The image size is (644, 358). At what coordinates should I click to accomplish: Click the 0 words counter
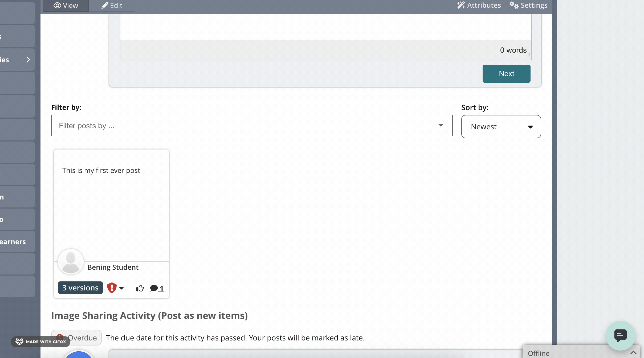coord(513,50)
